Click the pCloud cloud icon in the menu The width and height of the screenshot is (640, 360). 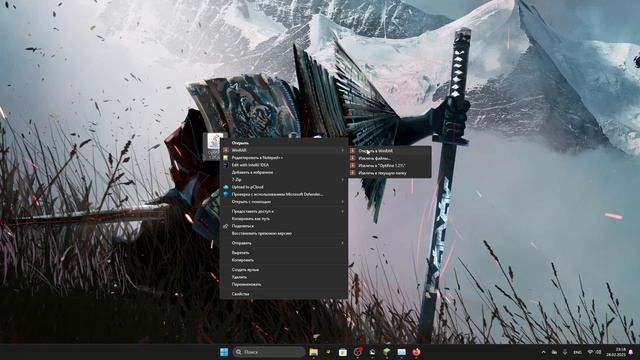coord(226,187)
